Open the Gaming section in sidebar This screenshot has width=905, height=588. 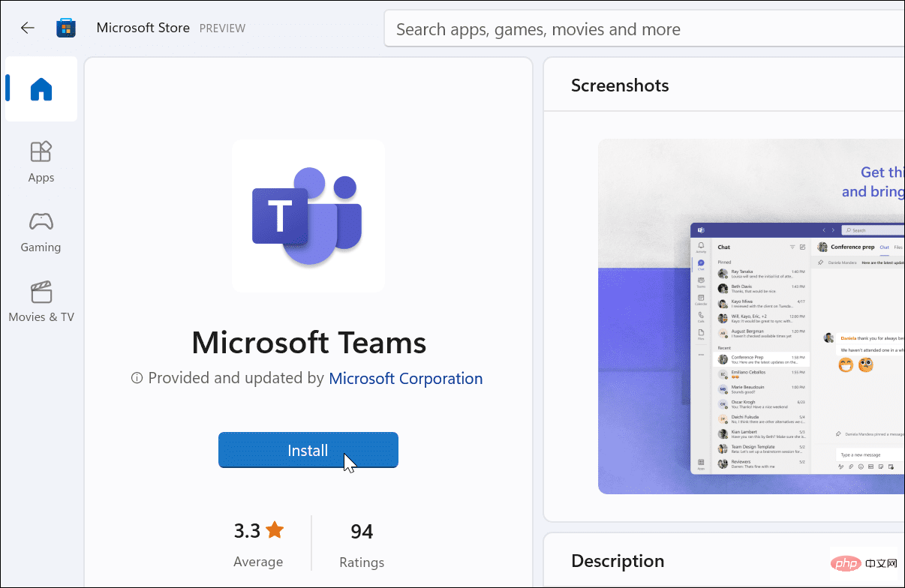click(41, 232)
